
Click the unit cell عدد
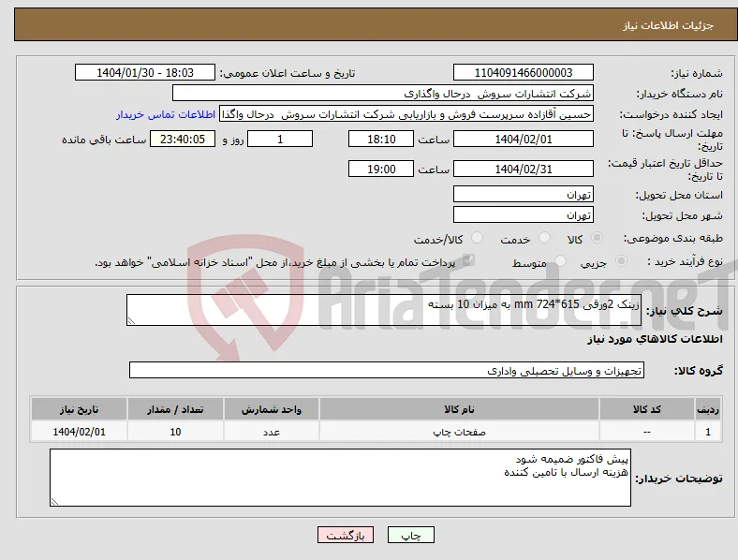pos(272,432)
